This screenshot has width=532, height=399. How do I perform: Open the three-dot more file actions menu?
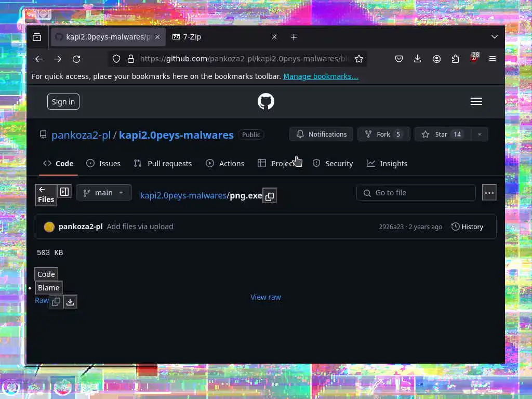tap(489, 193)
